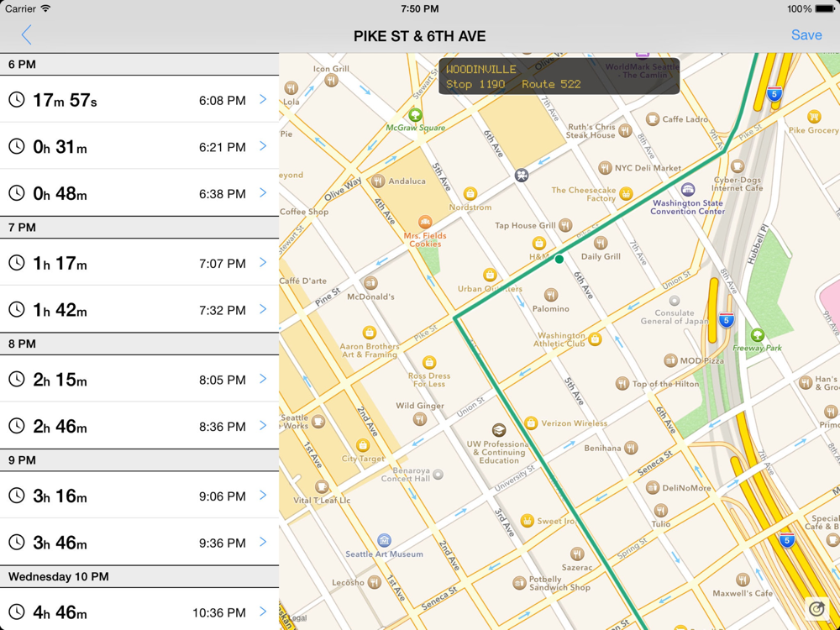The height and width of the screenshot is (630, 840).
Task: Open the 7:32 PM departure chevron
Action: click(262, 308)
